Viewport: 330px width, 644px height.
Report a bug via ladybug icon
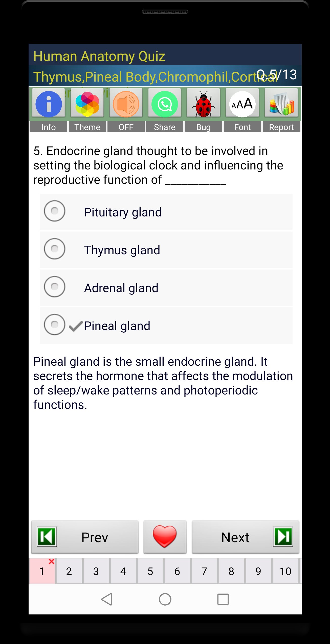pyautogui.click(x=203, y=104)
